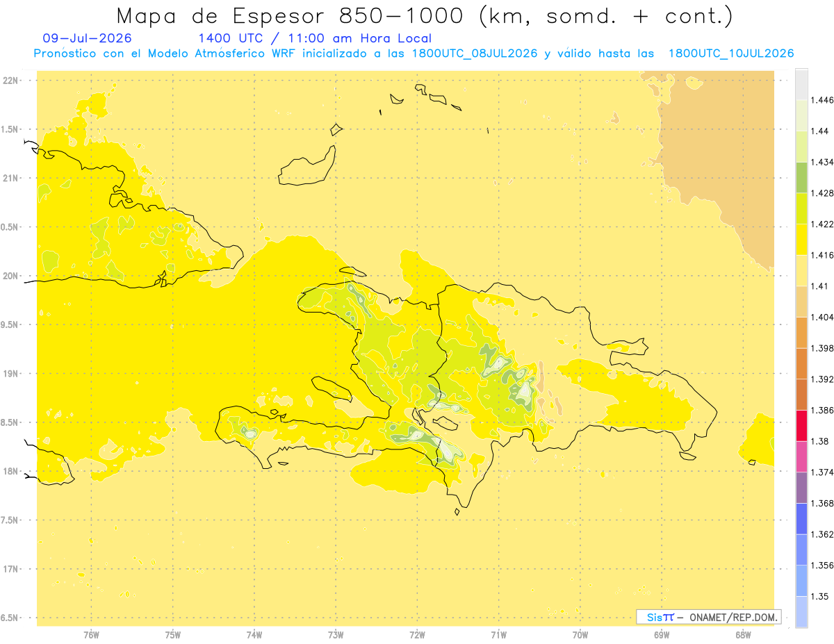This screenshot has height=644, width=834.
Task: Click legend value '1.386'
Action: click(x=822, y=411)
